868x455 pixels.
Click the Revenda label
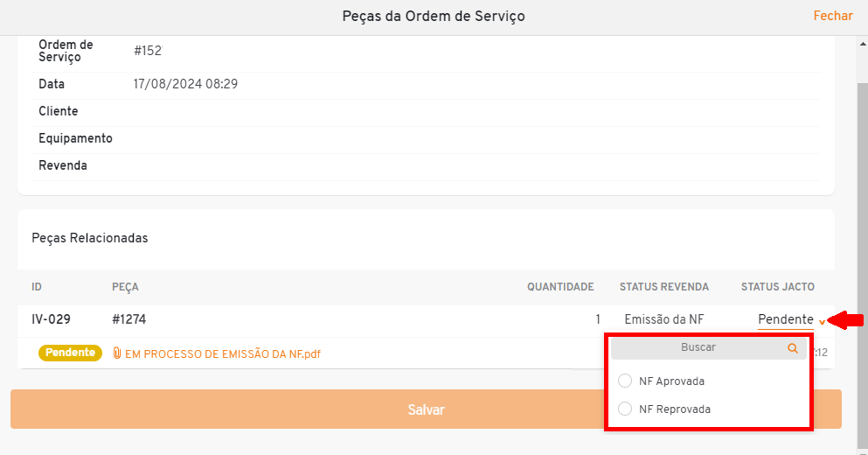tap(63, 165)
